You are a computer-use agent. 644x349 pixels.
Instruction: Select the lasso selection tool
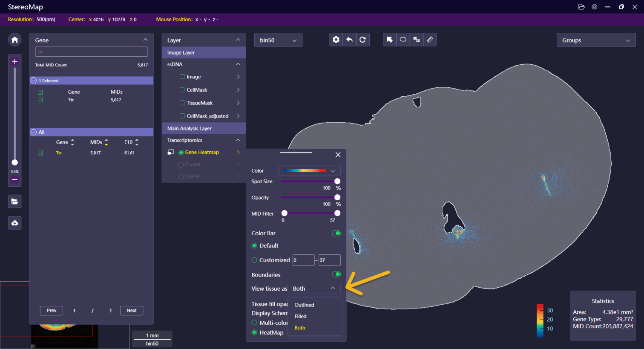click(403, 40)
